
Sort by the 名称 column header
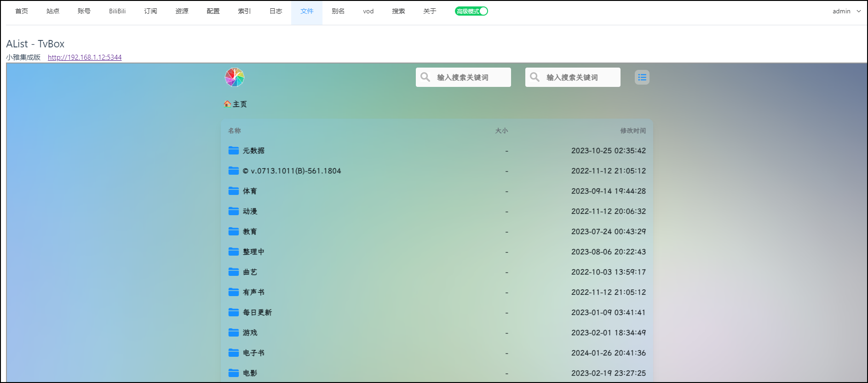coord(235,131)
